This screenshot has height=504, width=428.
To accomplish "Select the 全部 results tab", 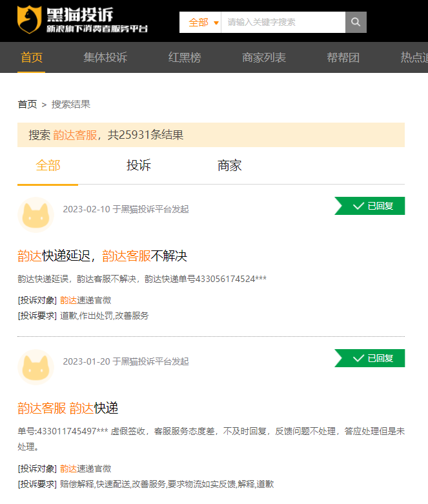I will (48, 166).
